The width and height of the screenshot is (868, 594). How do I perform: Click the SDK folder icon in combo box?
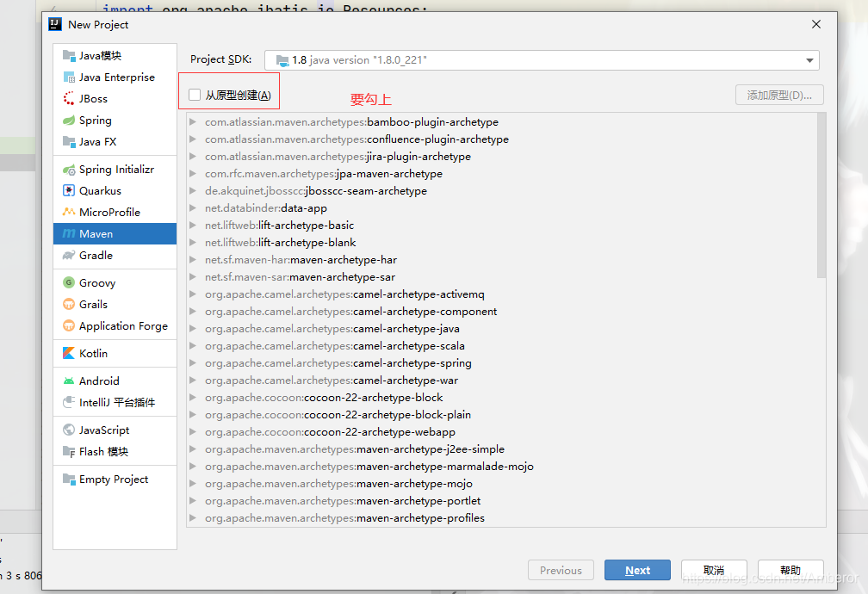282,60
